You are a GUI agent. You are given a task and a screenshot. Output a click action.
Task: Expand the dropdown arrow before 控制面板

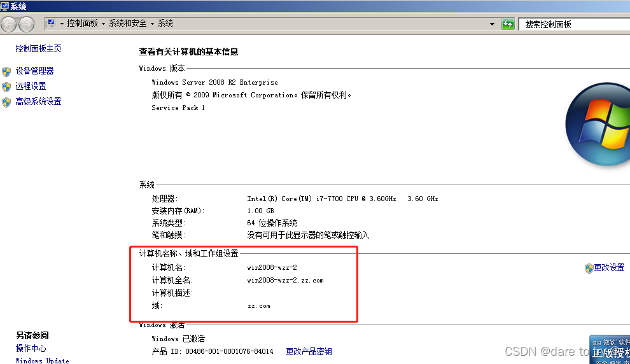(62, 24)
